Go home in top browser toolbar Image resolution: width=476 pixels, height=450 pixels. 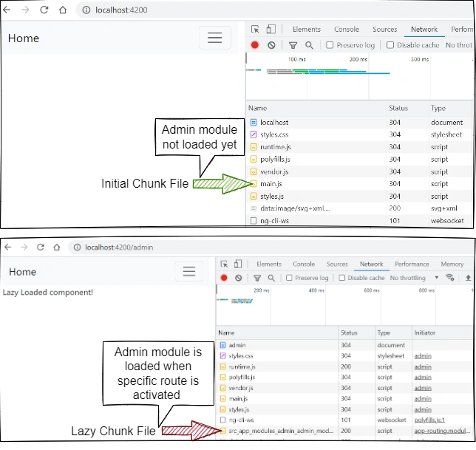tap(63, 10)
